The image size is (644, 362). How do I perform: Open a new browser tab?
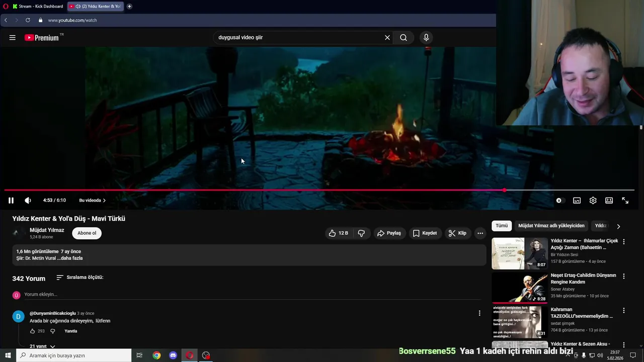click(129, 7)
